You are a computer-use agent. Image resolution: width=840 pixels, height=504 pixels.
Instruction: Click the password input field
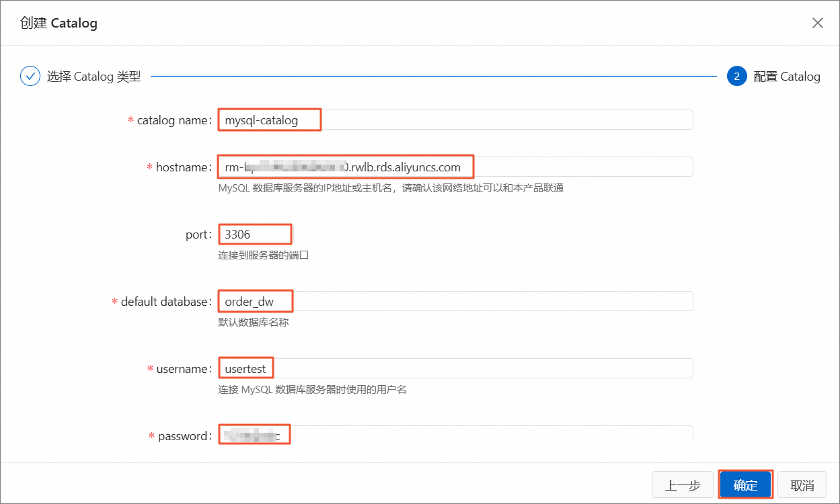tap(455, 434)
